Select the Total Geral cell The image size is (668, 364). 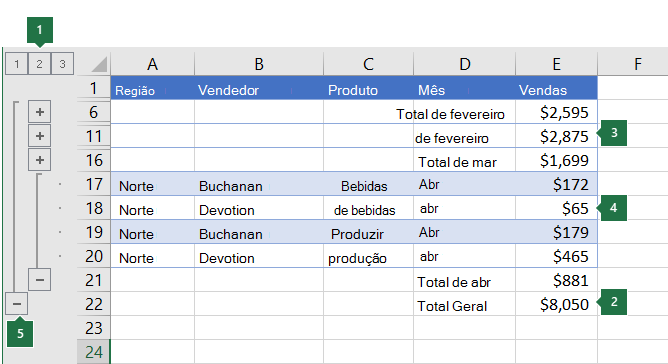(x=464, y=304)
